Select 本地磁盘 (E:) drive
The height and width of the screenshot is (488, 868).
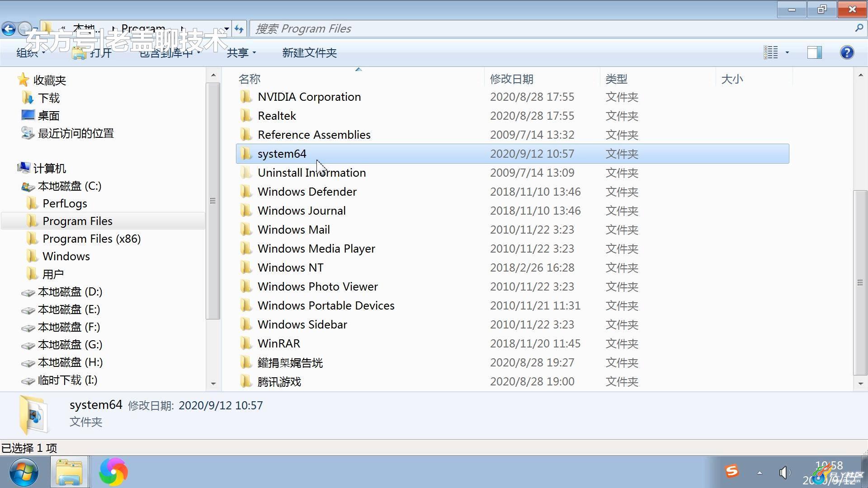[x=61, y=310]
